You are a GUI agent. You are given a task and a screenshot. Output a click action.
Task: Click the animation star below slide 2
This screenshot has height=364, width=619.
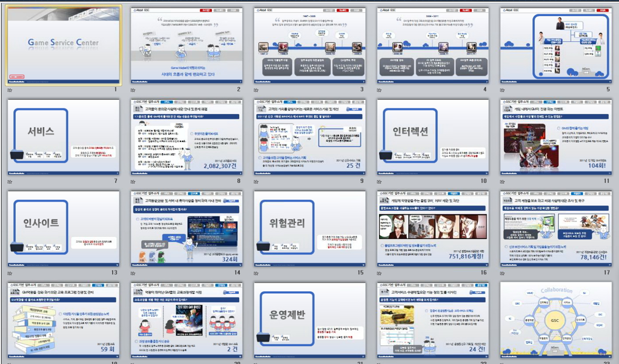coord(134,89)
